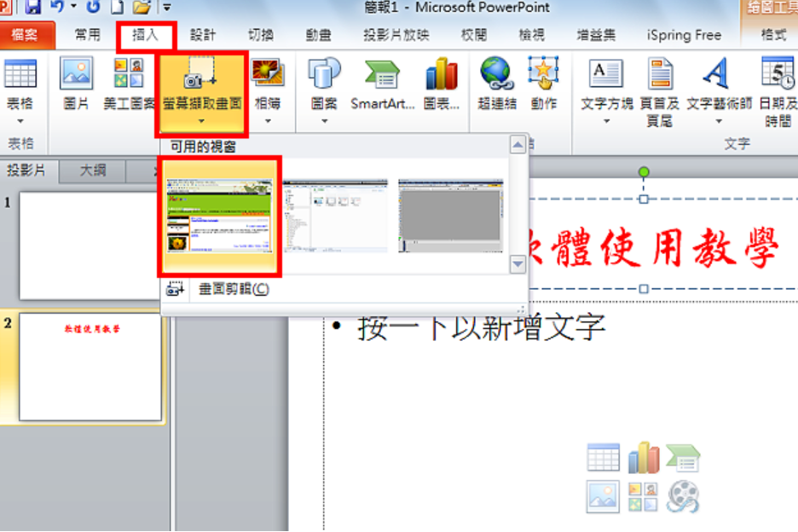Click the Open folder icon
798x532 pixels.
tap(142, 7)
